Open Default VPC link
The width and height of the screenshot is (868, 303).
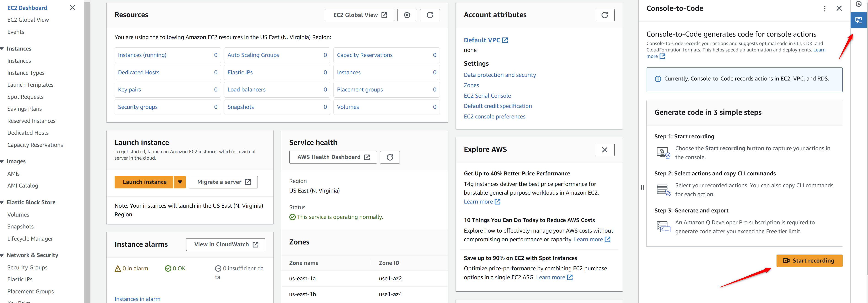coord(482,40)
